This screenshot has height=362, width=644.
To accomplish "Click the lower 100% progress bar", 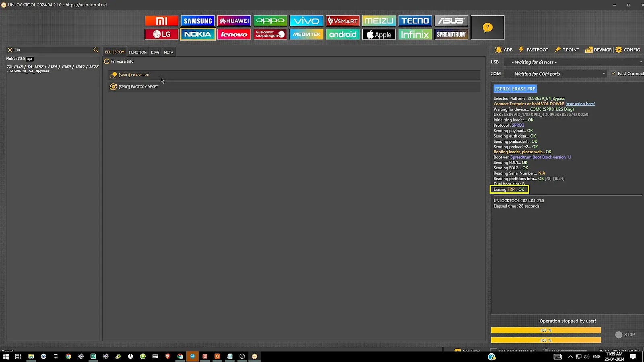I will (546, 340).
